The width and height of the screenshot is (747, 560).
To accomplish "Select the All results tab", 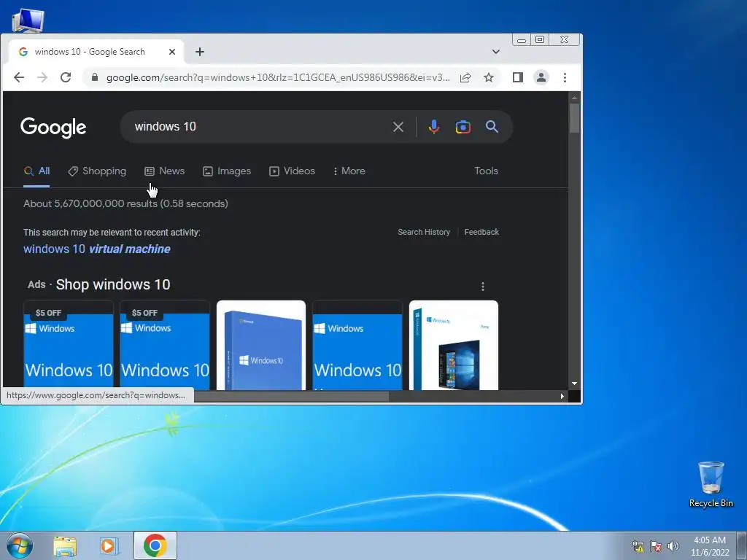I will [36, 171].
